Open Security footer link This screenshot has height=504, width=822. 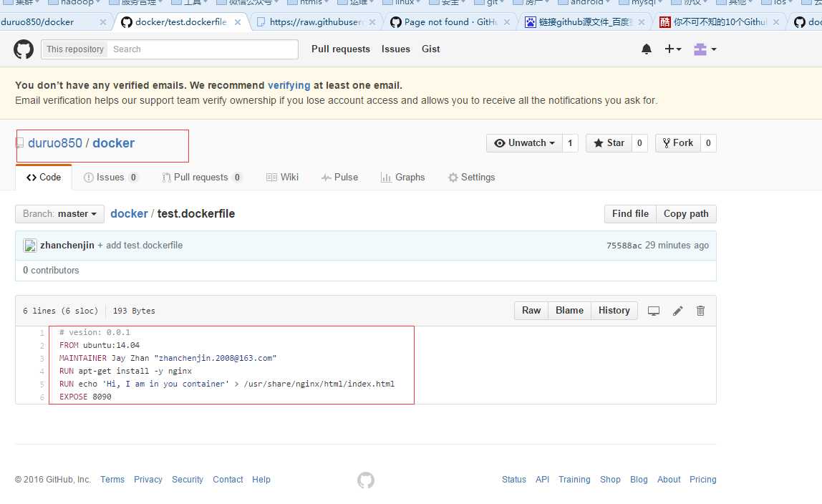187,480
